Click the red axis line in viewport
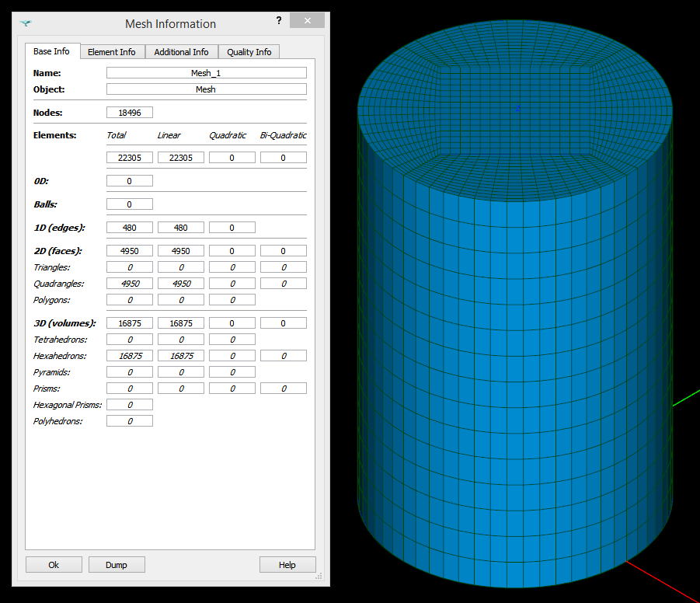Image resolution: width=700 pixels, height=603 pixels. click(x=660, y=579)
